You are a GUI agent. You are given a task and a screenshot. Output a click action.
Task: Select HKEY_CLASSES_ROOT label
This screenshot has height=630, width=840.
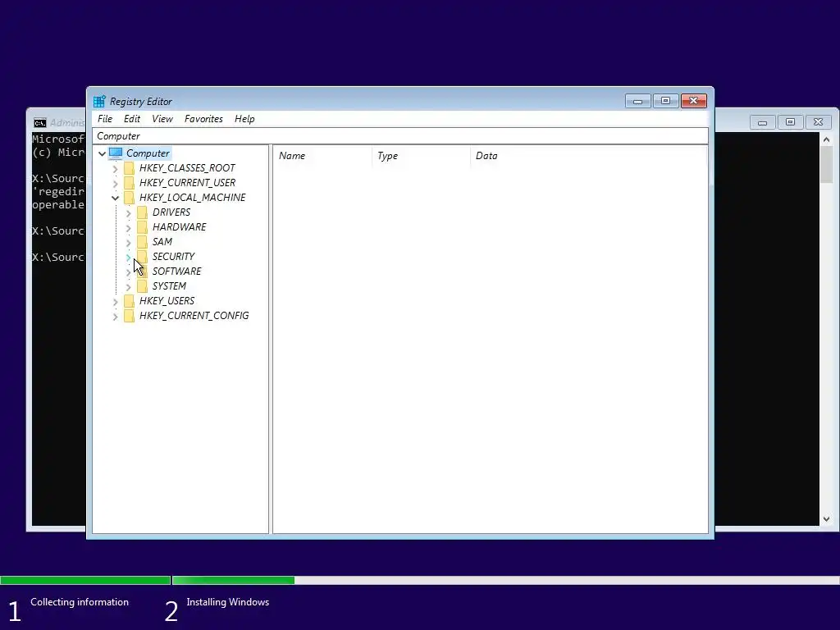[x=187, y=168]
